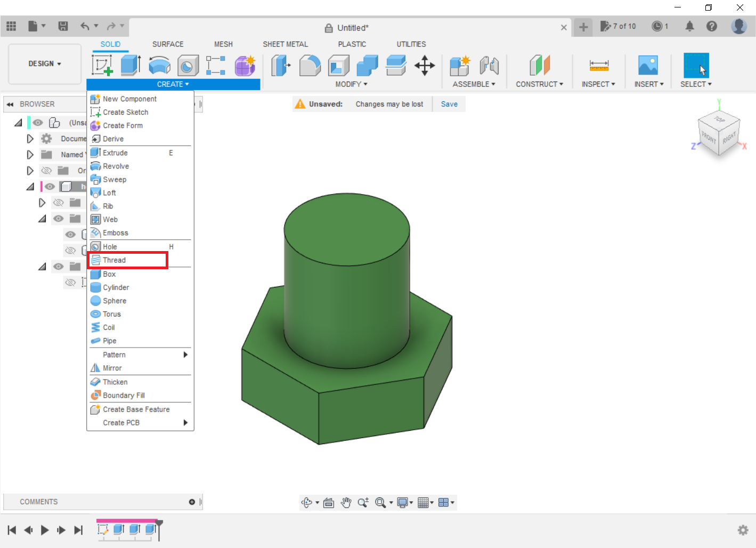Click the Fillet icon in Modify
Viewport: 756px width, 548px height.
[310, 66]
